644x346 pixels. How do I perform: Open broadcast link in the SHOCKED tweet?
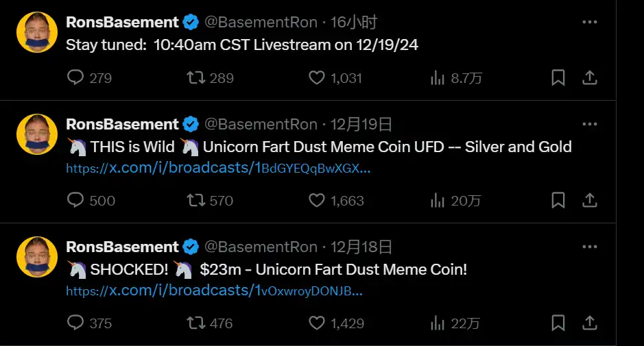click(214, 291)
